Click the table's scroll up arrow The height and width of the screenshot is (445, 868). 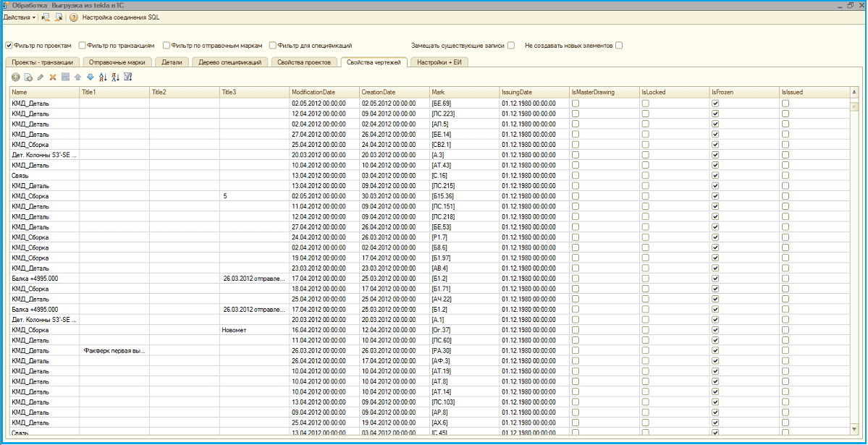854,93
